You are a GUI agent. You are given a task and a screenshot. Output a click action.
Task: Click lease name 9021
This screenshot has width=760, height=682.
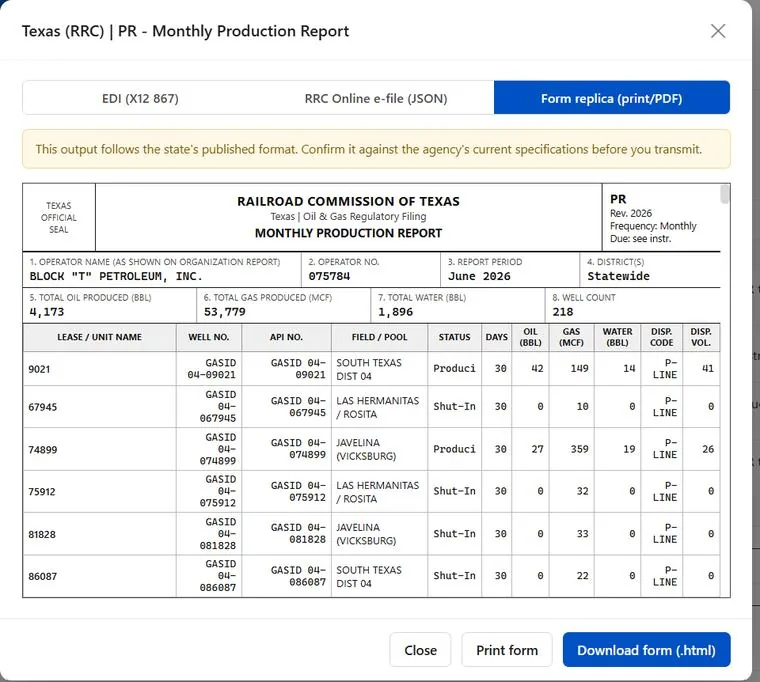[39, 369]
